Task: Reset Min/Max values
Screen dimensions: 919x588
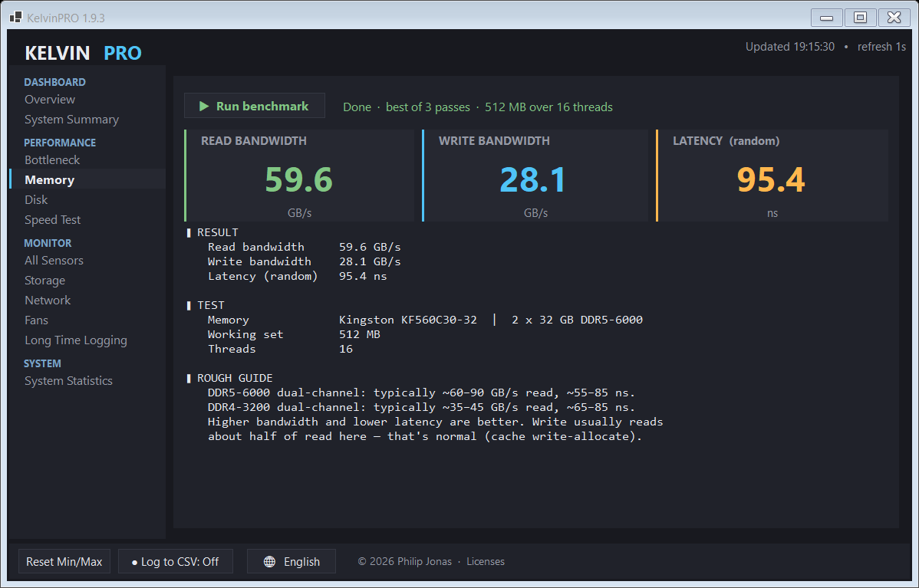Action: (x=64, y=561)
